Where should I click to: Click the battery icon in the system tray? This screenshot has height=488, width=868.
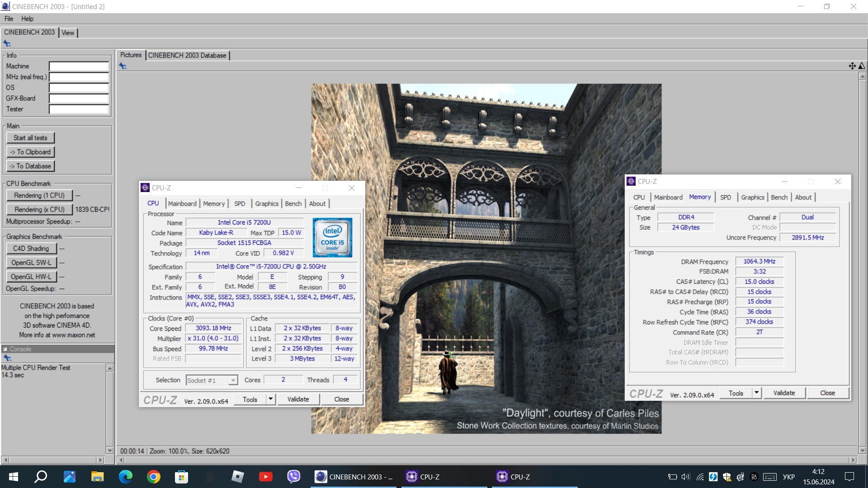pos(672,477)
